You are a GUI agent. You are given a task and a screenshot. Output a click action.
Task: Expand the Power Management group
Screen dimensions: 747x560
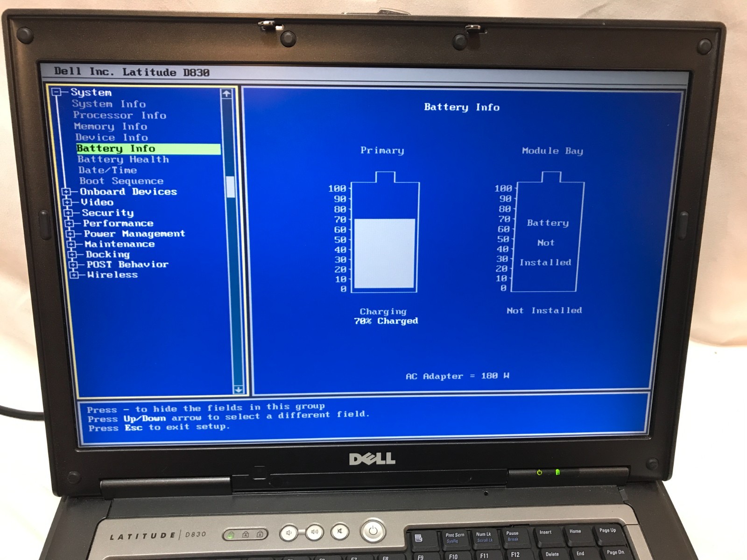point(70,234)
